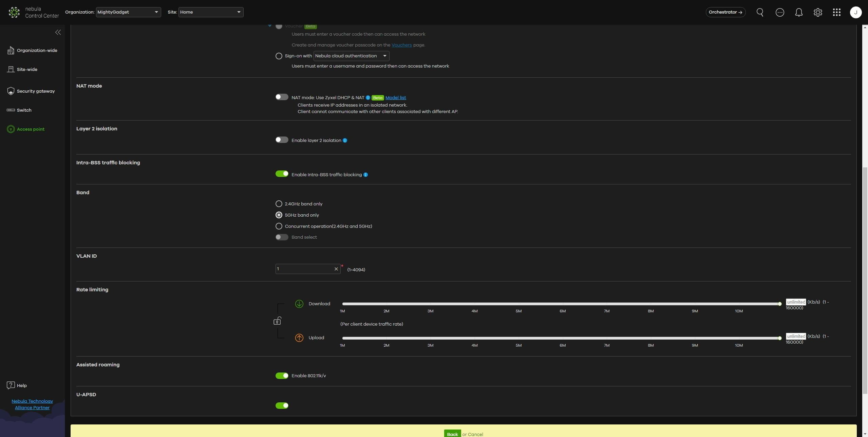The height and width of the screenshot is (437, 868).
Task: Open the Organization dropdown
Action: 128,12
